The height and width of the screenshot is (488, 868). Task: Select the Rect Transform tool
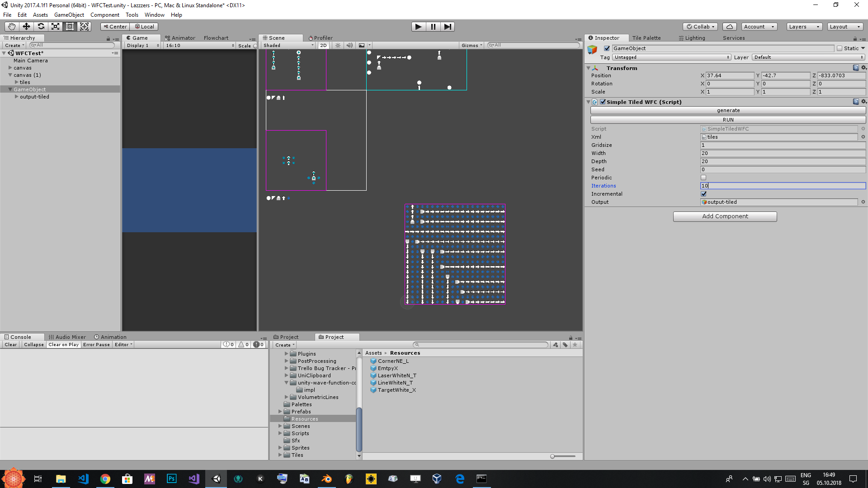click(x=70, y=27)
